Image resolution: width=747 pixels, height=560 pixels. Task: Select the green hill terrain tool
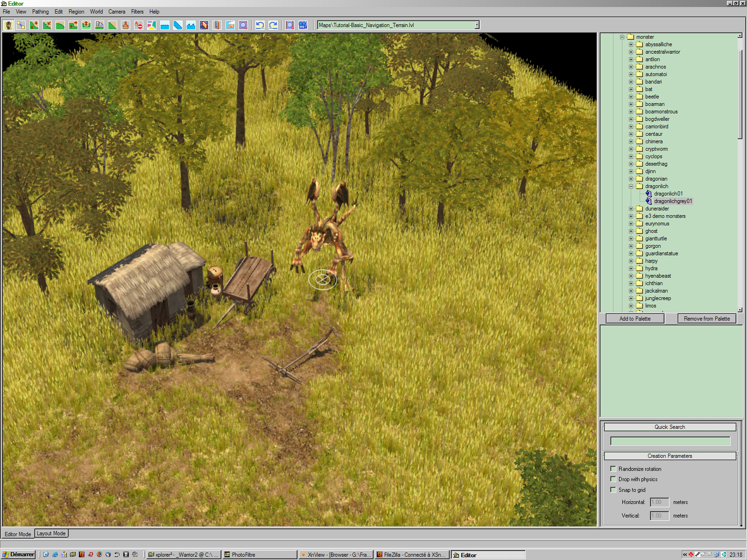tap(60, 25)
